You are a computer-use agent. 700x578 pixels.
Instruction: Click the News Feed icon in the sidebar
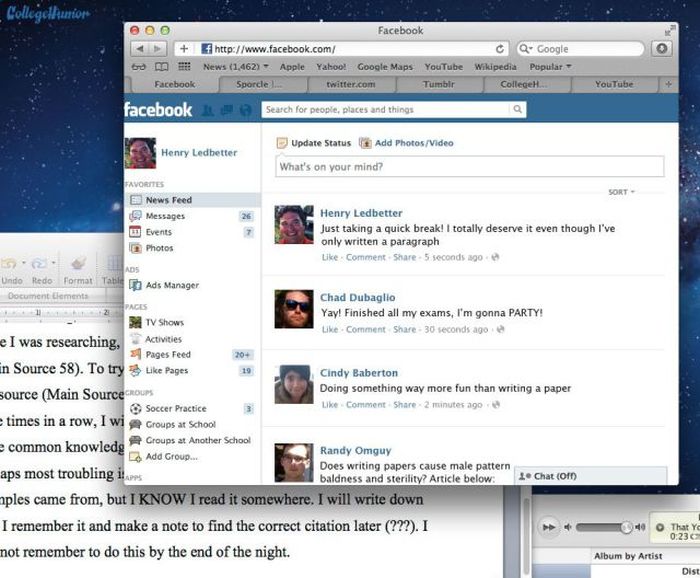tap(136, 200)
